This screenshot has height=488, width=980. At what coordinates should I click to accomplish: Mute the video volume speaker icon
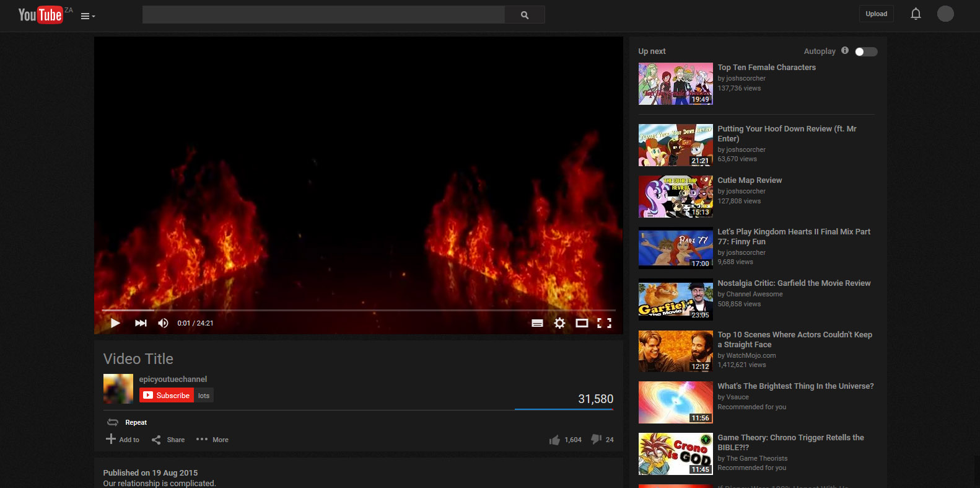[163, 323]
